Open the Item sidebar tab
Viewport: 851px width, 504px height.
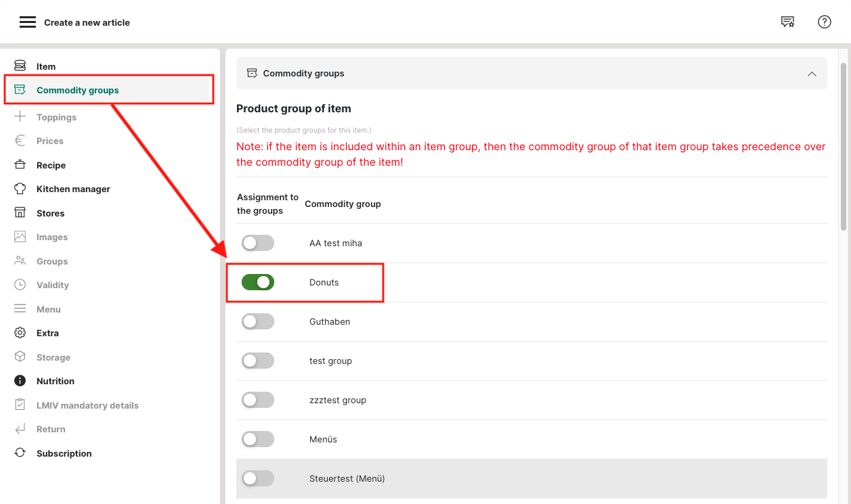tap(46, 66)
